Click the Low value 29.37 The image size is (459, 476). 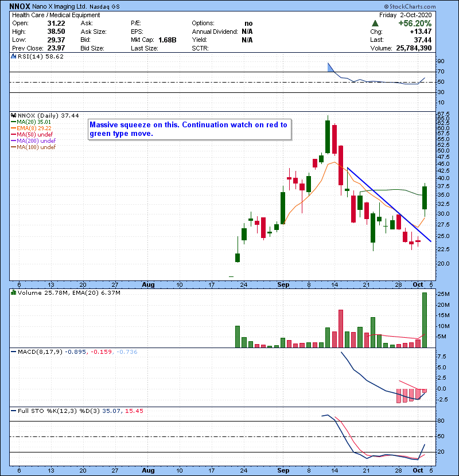click(x=56, y=40)
